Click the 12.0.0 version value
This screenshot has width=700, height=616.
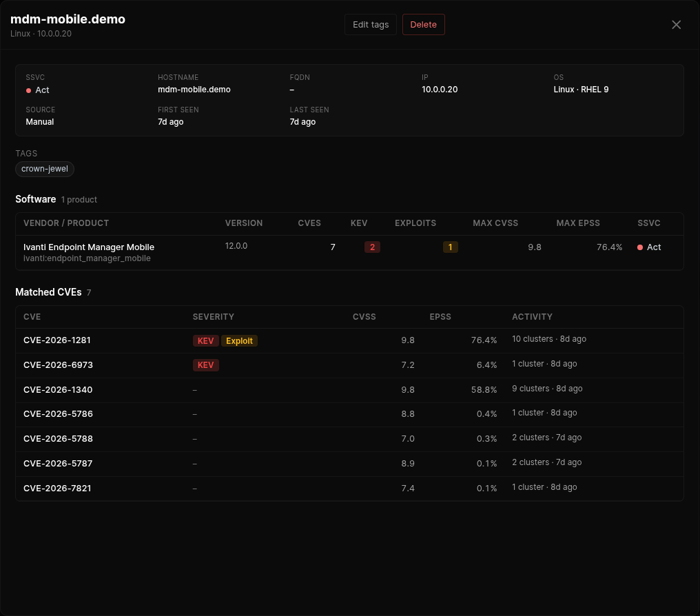click(x=236, y=246)
